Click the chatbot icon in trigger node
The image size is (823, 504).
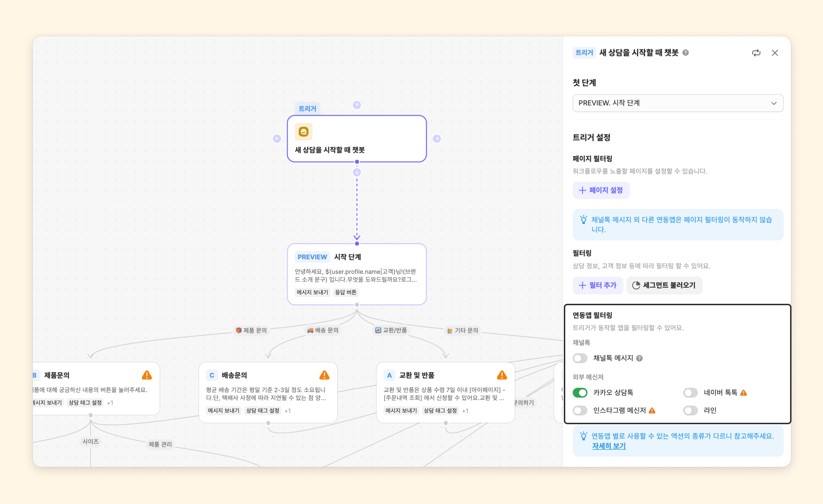coord(303,132)
